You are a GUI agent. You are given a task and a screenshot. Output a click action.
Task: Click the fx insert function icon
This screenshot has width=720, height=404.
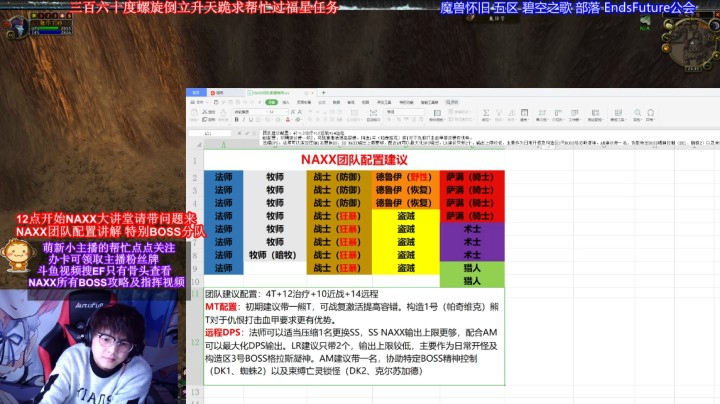(254, 133)
